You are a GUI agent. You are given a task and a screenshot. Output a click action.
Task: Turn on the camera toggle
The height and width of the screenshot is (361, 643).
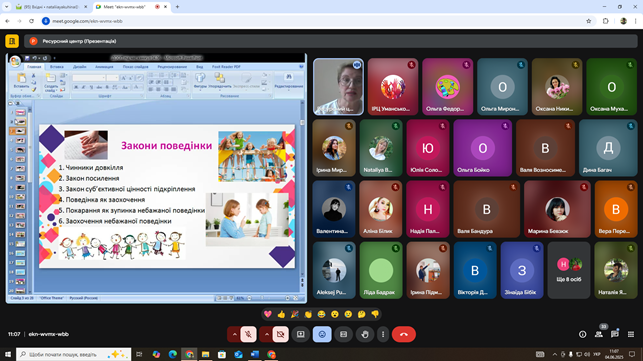tap(280, 334)
